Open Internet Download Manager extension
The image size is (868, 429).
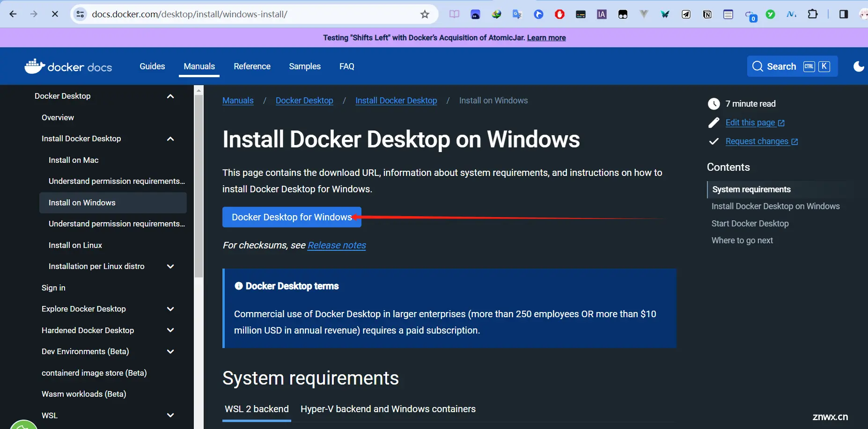496,14
